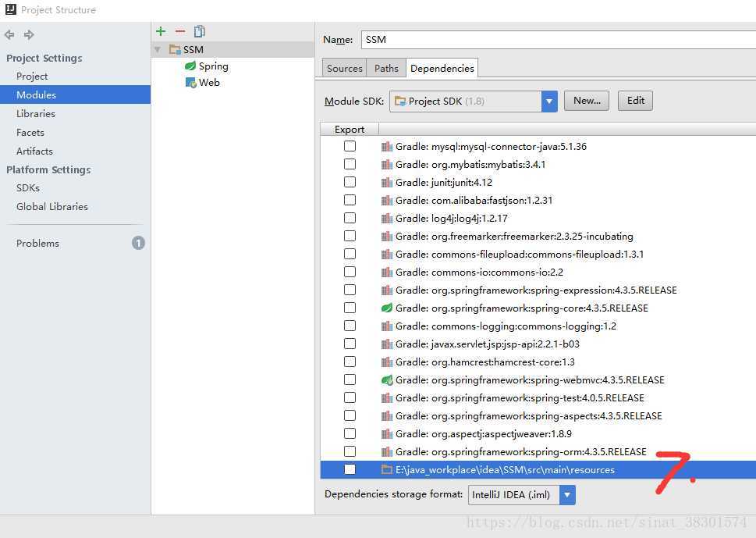
Task: Switch to the Sources tab
Action: point(344,69)
